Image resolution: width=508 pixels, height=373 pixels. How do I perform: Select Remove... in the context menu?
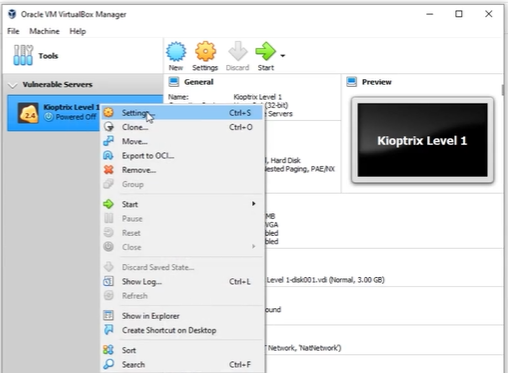182,170
